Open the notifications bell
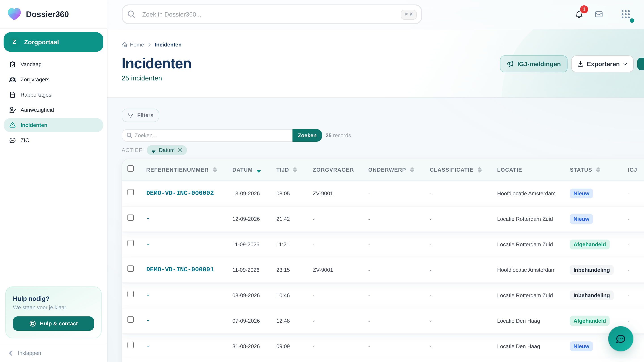Viewport: 644px width, 362px height. click(579, 15)
